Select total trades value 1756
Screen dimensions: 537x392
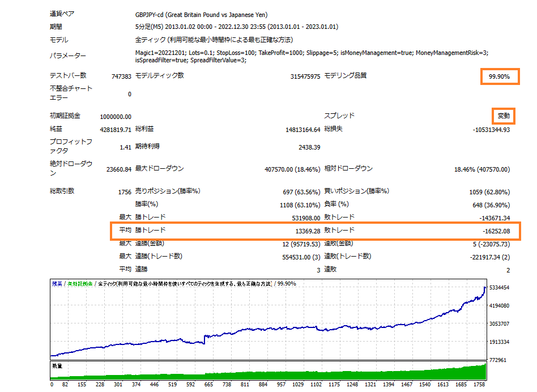tap(125, 192)
